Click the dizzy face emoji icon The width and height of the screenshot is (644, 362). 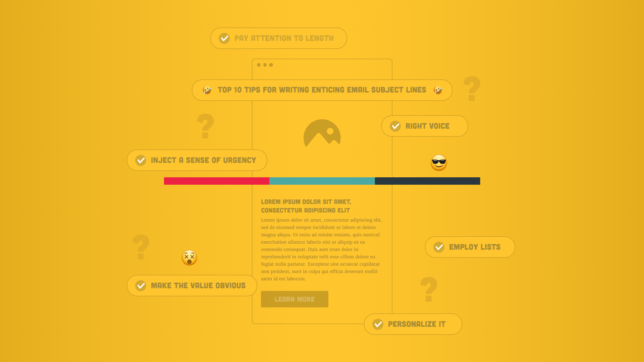point(190,257)
